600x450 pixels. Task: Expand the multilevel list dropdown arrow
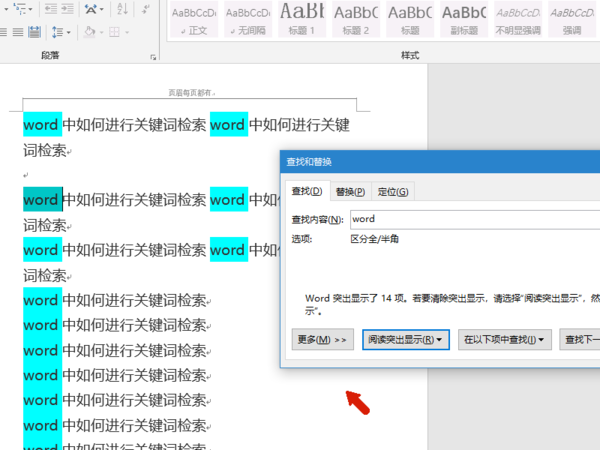31,9
